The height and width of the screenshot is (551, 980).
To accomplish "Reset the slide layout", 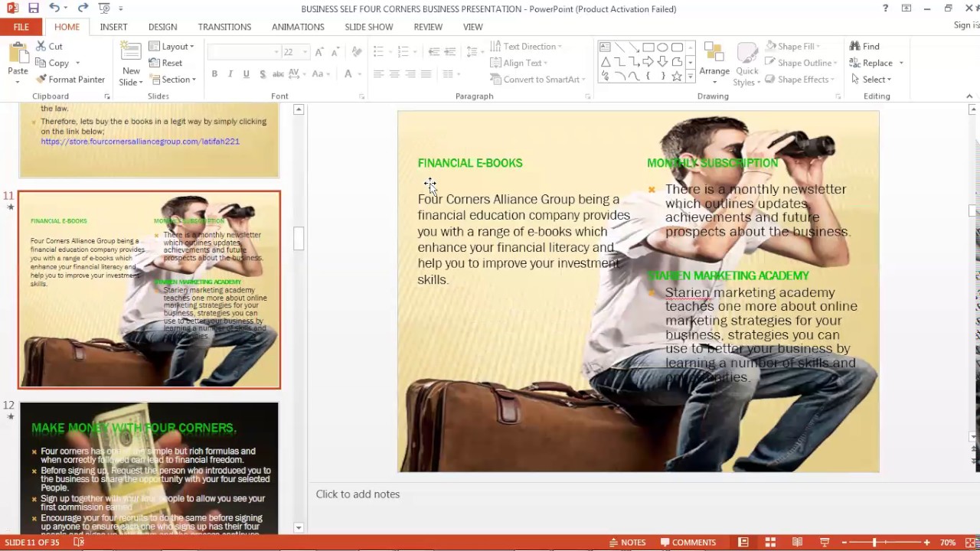I will 166,63.
